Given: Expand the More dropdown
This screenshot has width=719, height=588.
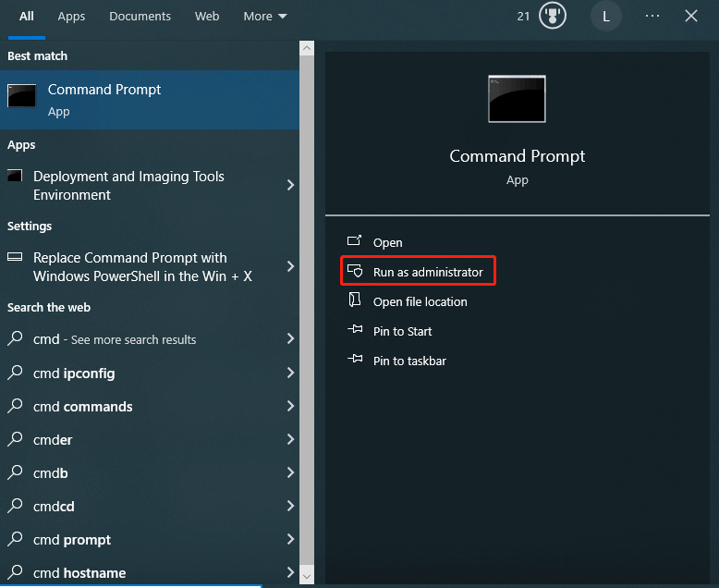Looking at the screenshot, I should (x=265, y=17).
